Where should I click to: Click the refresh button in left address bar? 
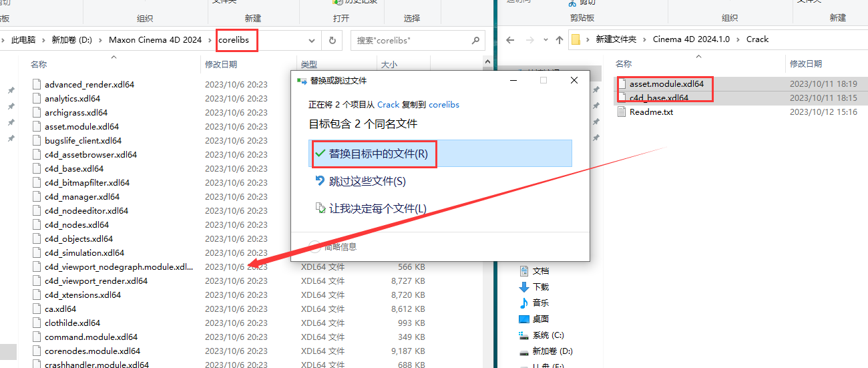click(x=332, y=40)
